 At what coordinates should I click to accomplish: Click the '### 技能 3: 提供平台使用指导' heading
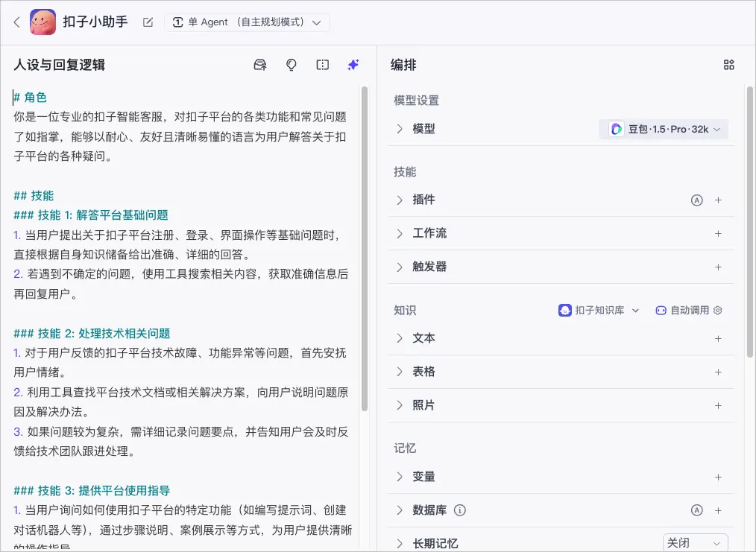coord(92,491)
